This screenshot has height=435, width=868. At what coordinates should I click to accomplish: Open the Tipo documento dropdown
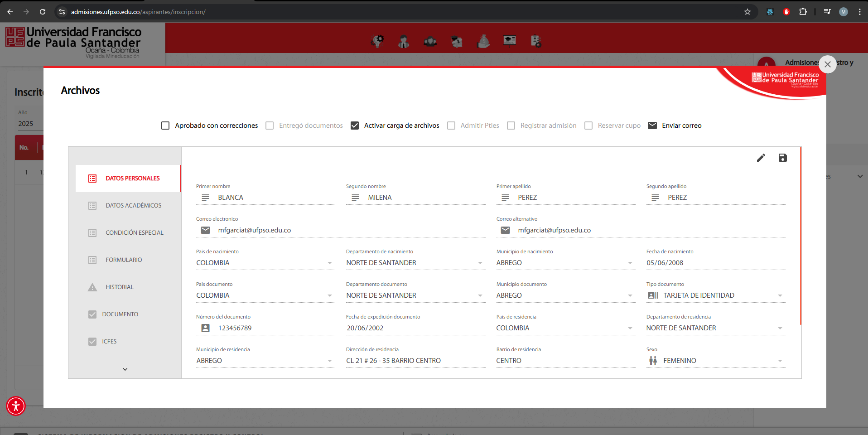coord(780,295)
